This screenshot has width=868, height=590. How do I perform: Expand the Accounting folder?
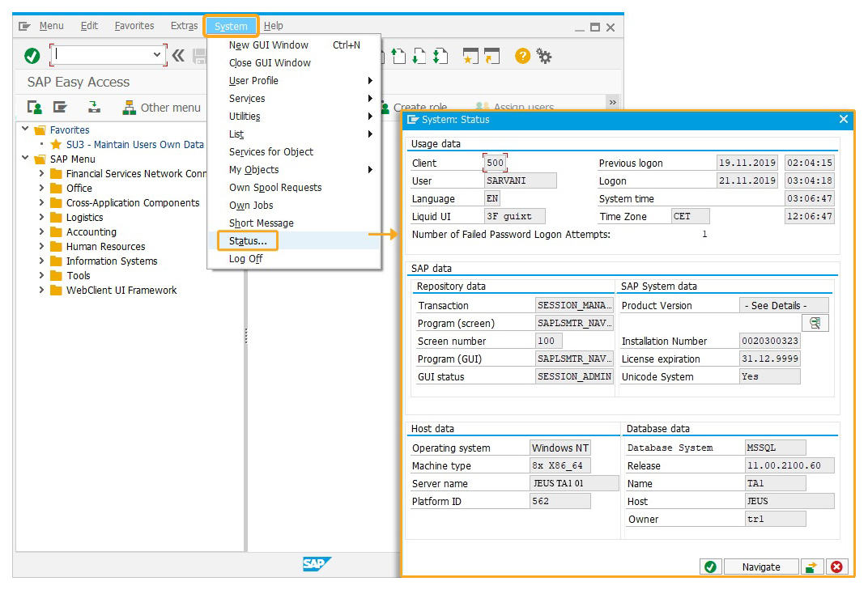point(41,231)
